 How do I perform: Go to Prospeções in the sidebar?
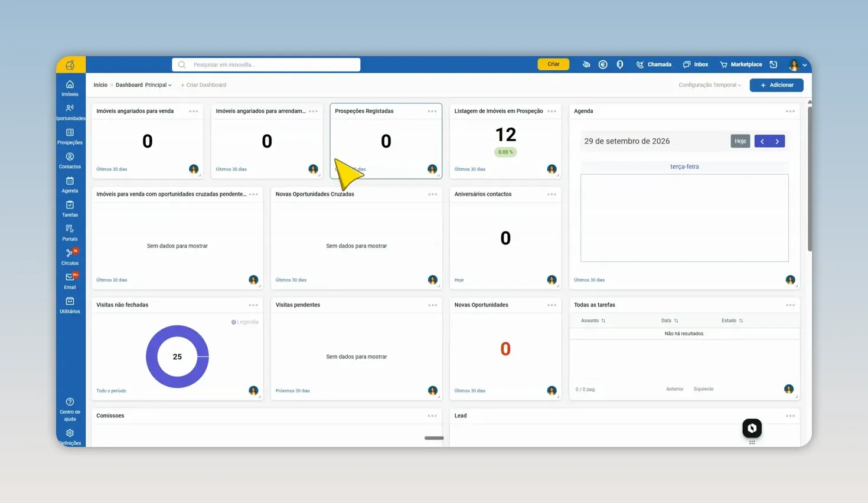70,136
